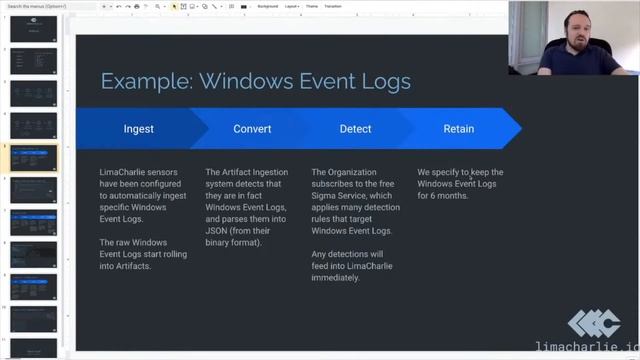640x360 pixels.
Task: Click the Theme toolbar button
Action: (312, 7)
